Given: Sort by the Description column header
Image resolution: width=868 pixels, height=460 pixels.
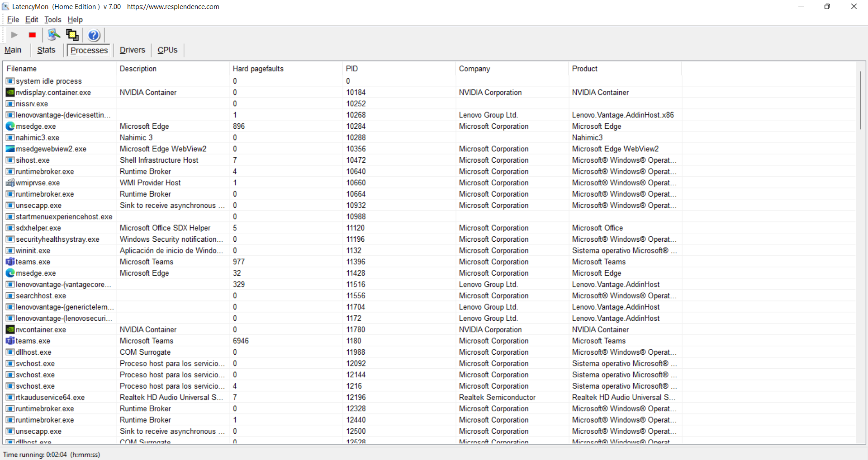Looking at the screenshot, I should 173,69.
